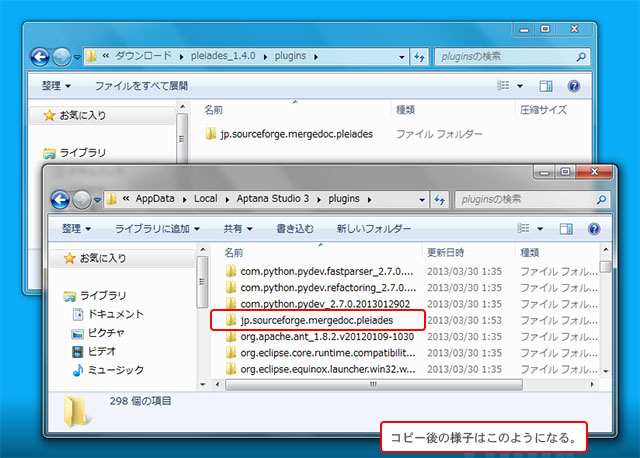Change view icon in pleiades window
Image resolution: width=640 pixels, height=458 pixels.
click(x=503, y=85)
